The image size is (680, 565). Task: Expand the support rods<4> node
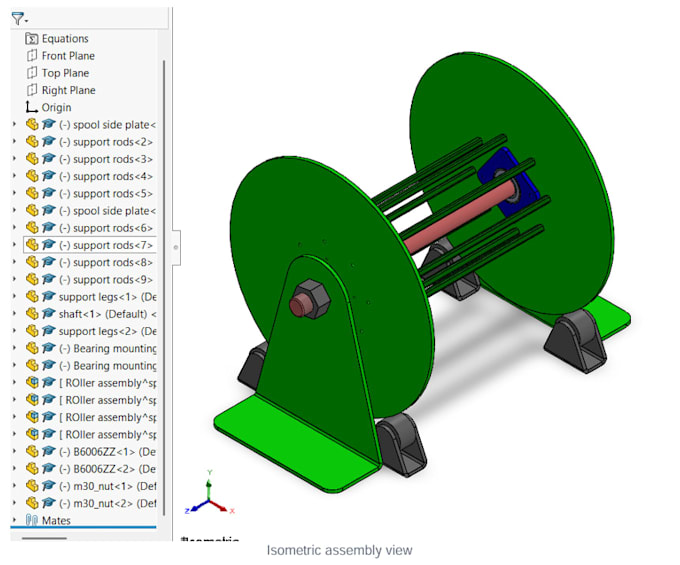tap(14, 176)
